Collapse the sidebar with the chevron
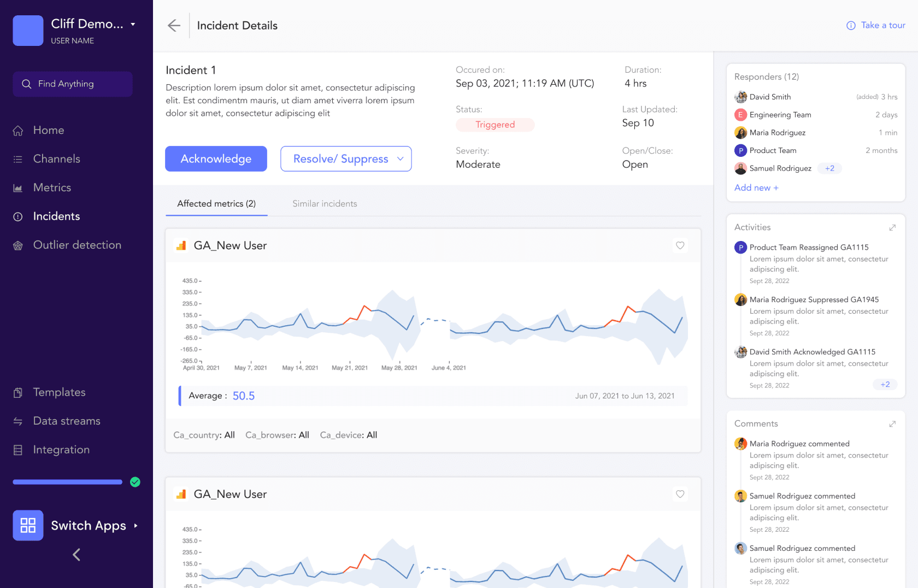The width and height of the screenshot is (918, 588). [76, 555]
